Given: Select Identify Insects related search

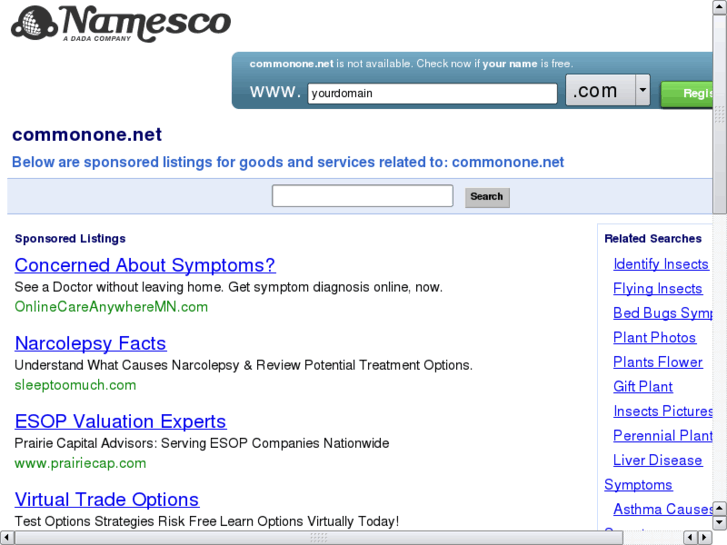Looking at the screenshot, I should coord(661,264).
